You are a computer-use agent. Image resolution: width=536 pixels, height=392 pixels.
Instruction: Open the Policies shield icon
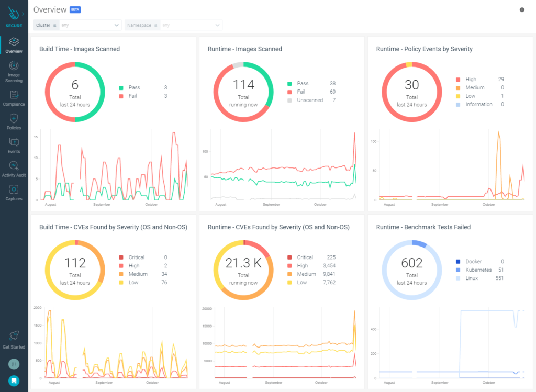[x=14, y=119]
